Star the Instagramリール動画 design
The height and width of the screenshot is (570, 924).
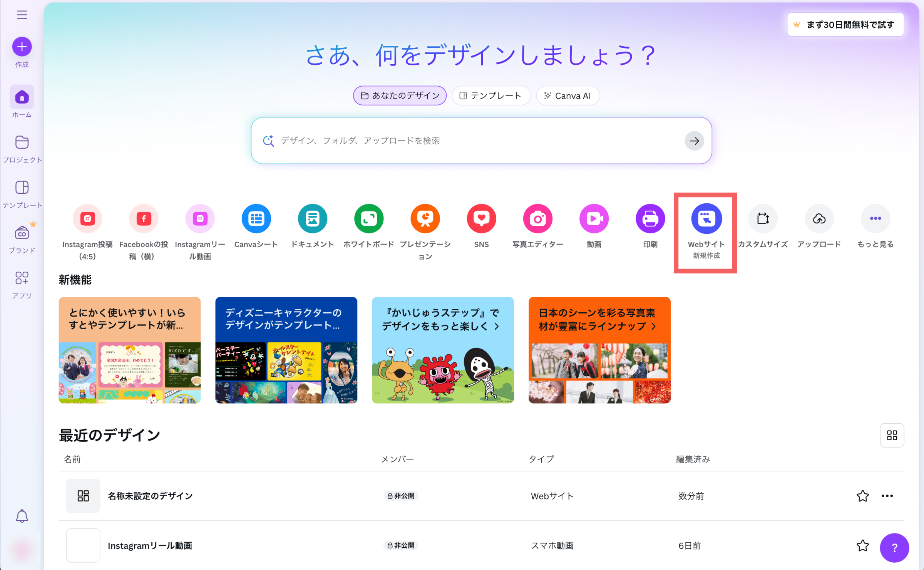(x=862, y=545)
